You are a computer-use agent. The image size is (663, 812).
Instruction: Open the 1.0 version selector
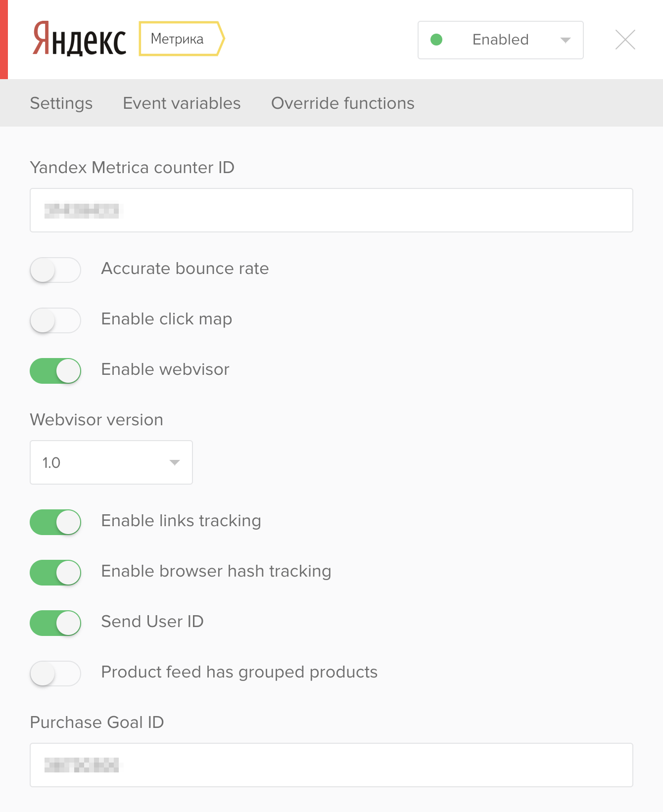(111, 462)
